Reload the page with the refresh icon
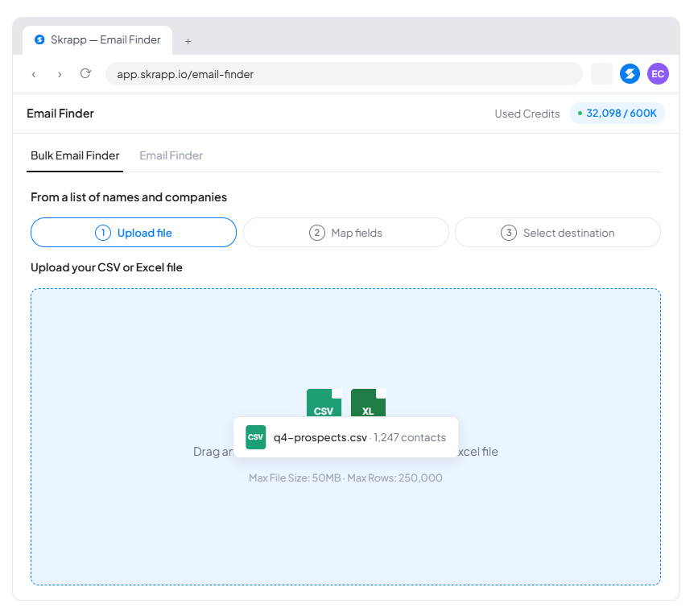 click(x=85, y=73)
